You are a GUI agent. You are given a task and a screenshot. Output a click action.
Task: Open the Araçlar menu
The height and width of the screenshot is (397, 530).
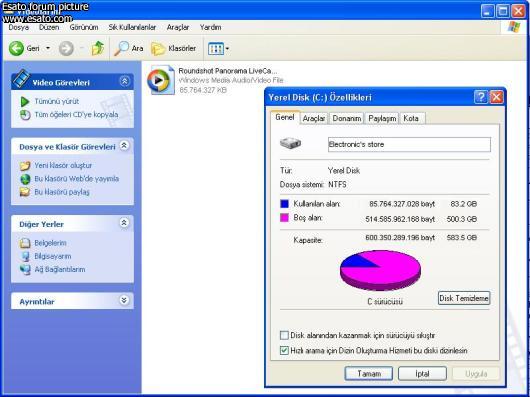(178, 27)
